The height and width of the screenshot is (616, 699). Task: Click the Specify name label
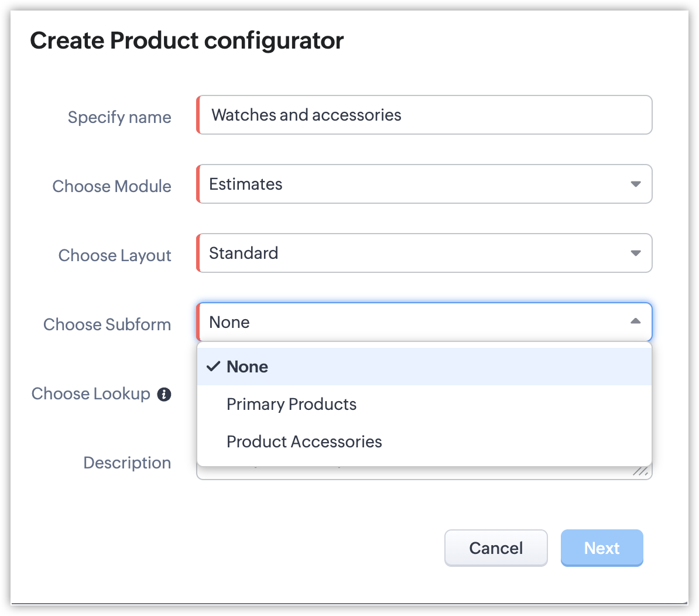pos(119,117)
